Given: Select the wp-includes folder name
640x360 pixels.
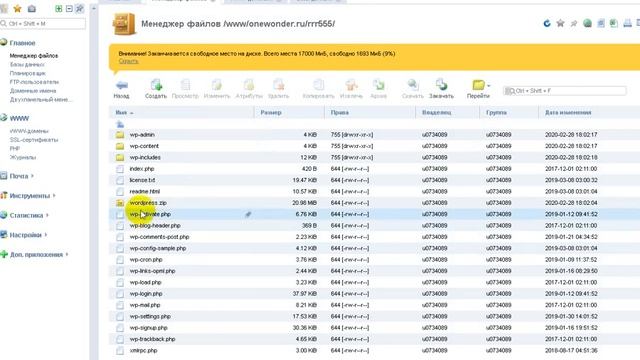Looking at the screenshot, I should [145, 158].
